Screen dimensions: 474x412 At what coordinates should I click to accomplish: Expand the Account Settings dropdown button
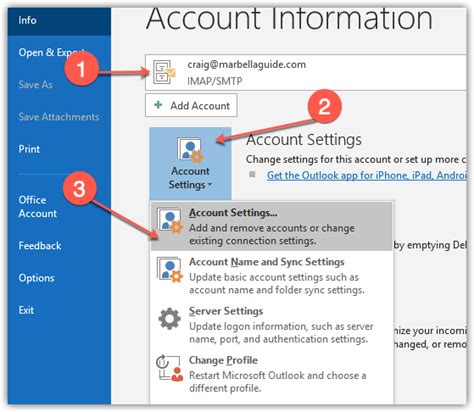coord(190,163)
